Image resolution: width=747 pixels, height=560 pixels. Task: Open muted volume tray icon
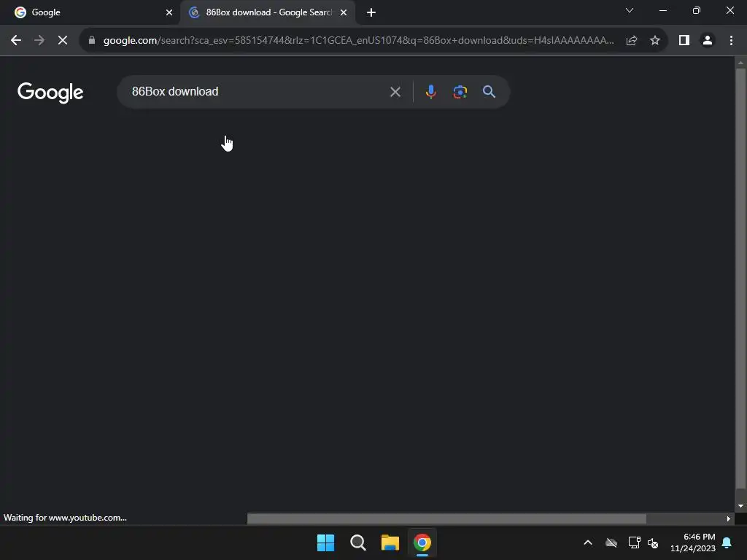[653, 542]
